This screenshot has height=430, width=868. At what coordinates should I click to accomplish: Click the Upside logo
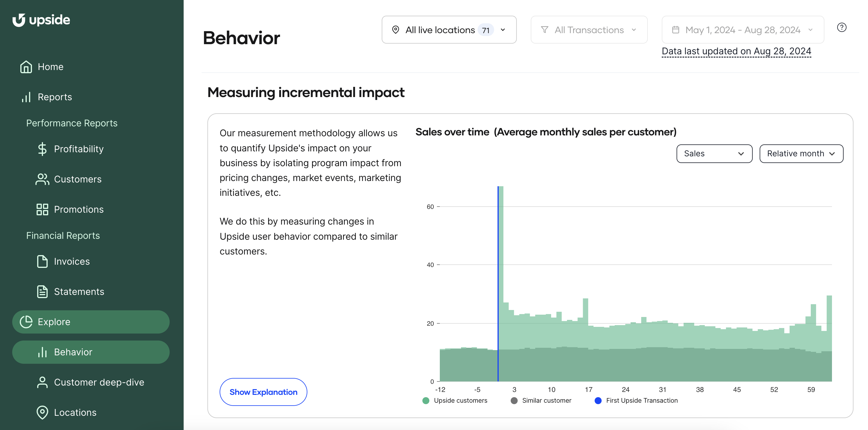click(x=41, y=20)
